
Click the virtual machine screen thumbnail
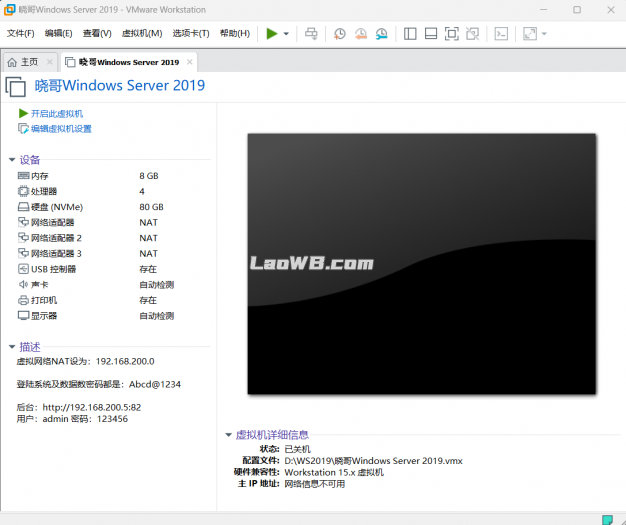pyautogui.click(x=422, y=264)
